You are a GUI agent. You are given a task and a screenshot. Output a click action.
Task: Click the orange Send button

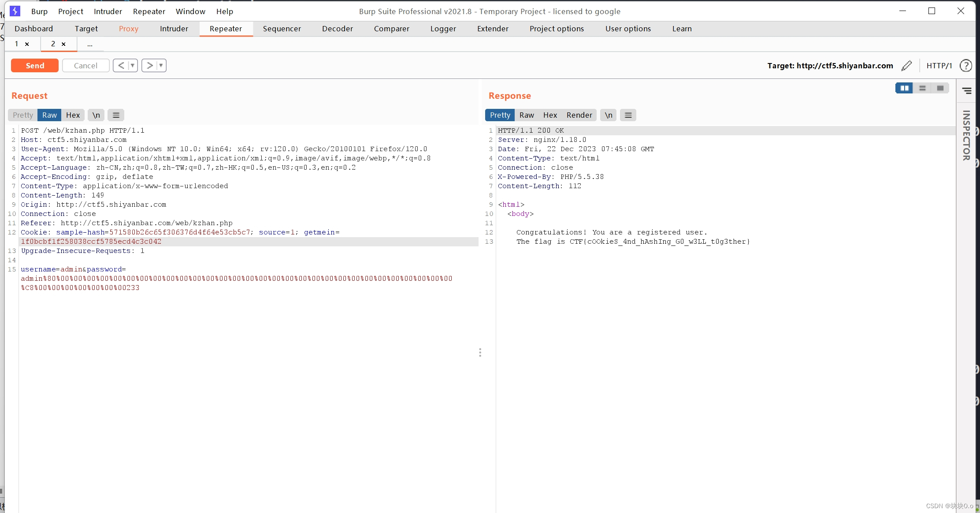tap(35, 66)
